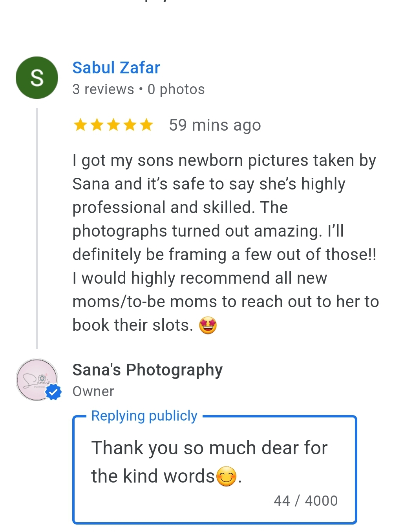Select the fifth star in the rating
The image size is (404, 532).
[146, 125]
